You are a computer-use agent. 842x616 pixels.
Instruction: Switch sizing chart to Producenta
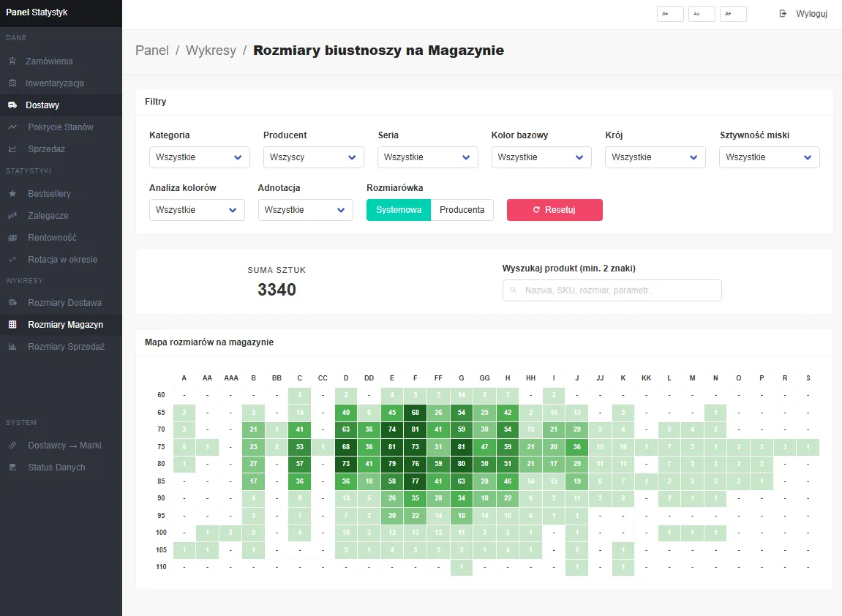point(462,210)
